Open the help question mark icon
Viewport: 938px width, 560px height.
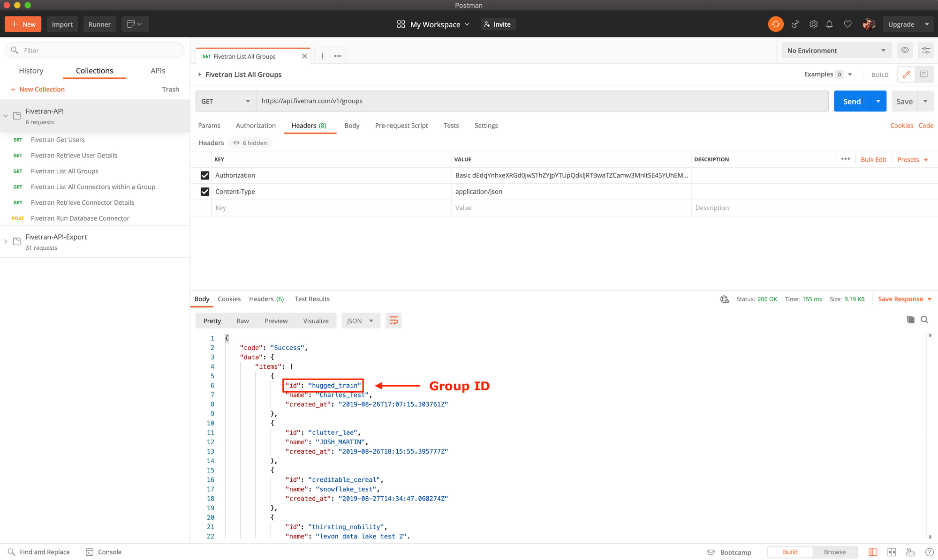click(x=929, y=552)
